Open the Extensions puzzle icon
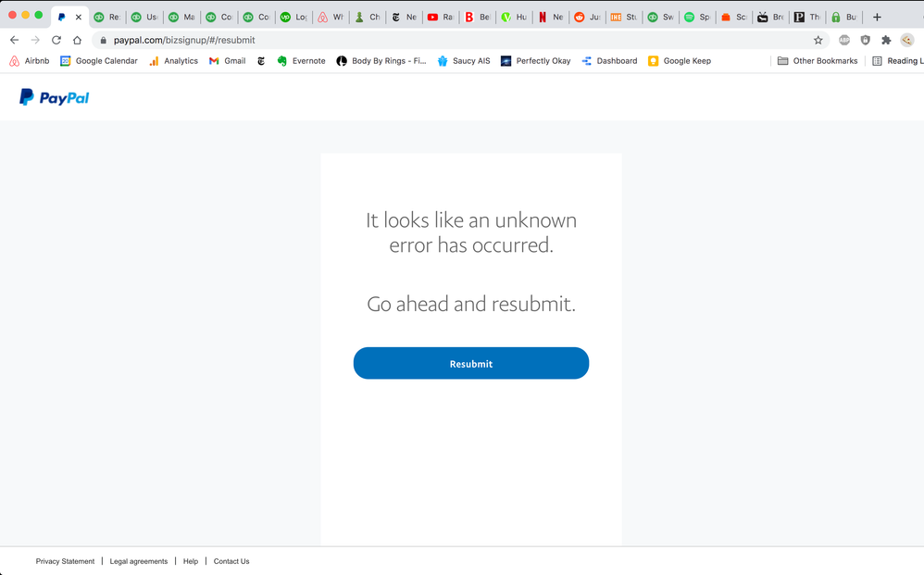This screenshot has width=924, height=575. tap(886, 40)
